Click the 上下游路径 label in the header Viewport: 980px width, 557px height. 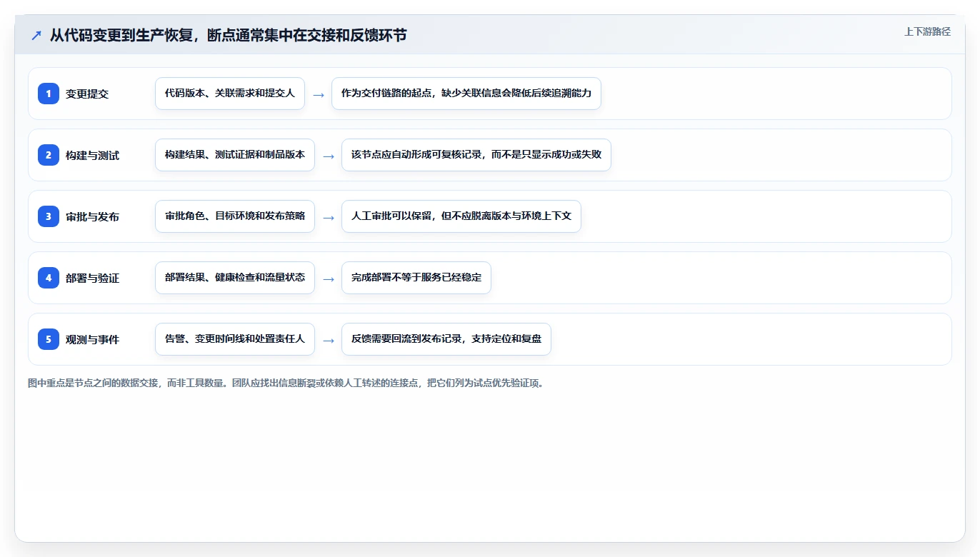click(x=927, y=31)
